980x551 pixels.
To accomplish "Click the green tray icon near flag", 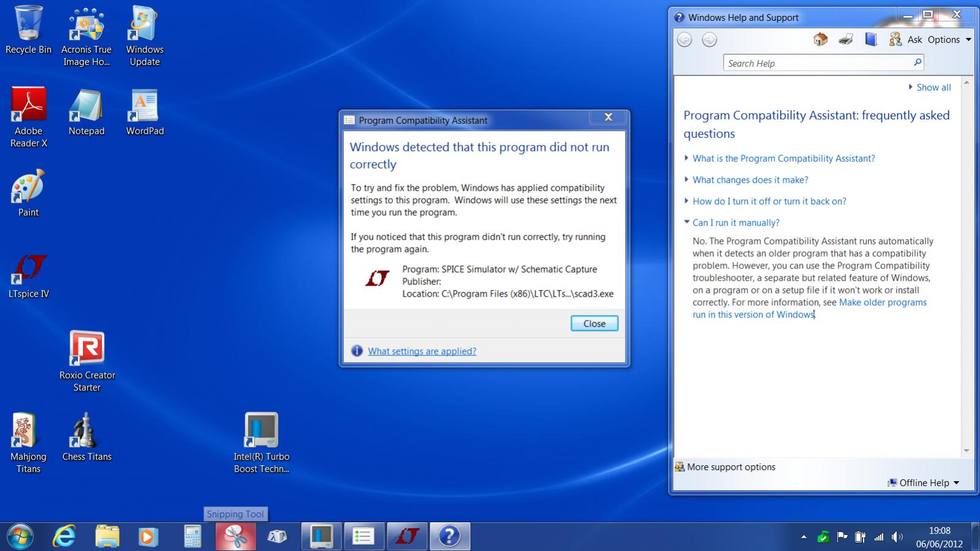I will coord(823,538).
